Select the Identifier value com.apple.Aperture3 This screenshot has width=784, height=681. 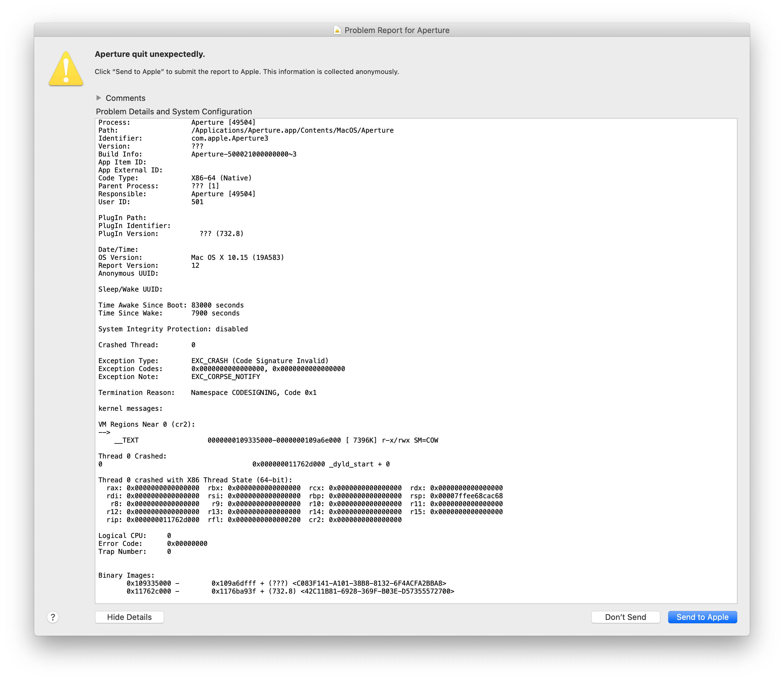[229, 138]
